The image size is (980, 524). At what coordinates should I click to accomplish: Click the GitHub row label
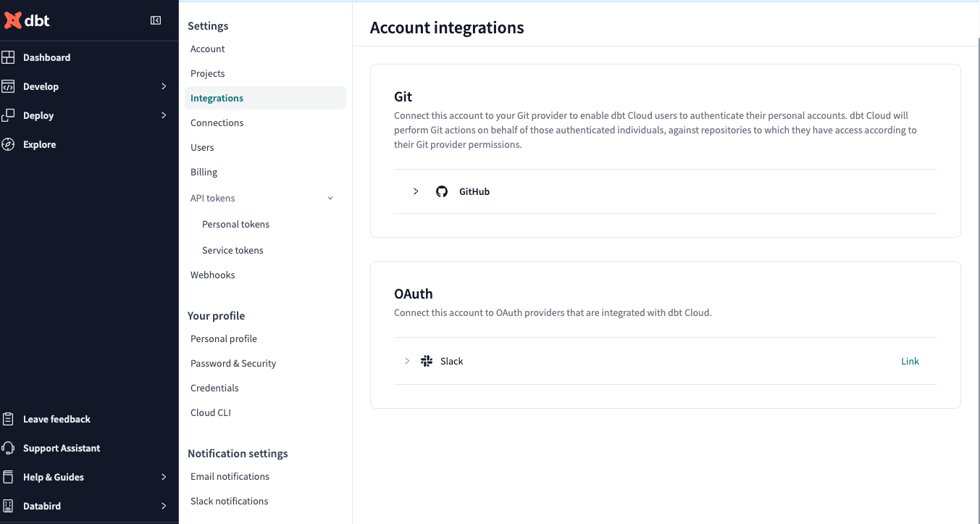click(x=474, y=191)
